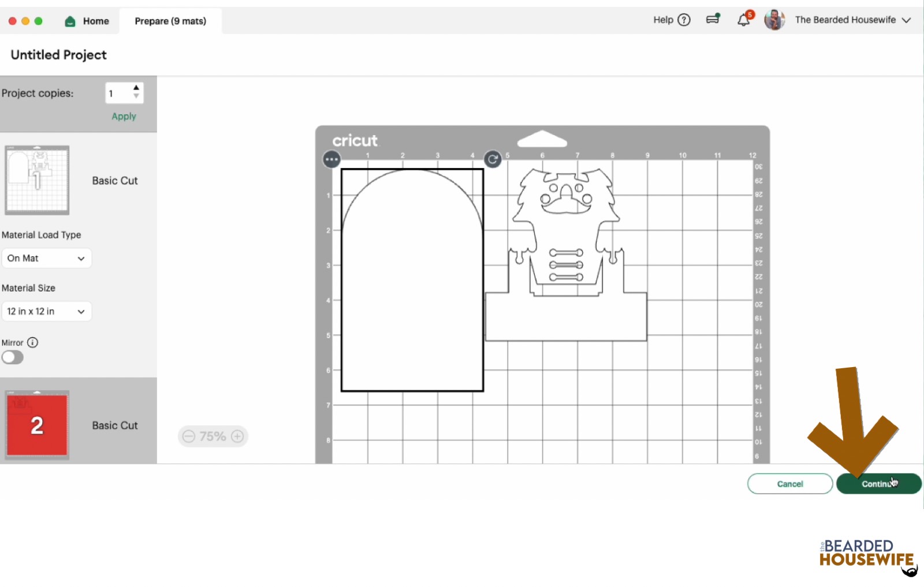The width and height of the screenshot is (924, 587).
Task: Click the three-dot options icon on mat
Action: [x=331, y=159]
